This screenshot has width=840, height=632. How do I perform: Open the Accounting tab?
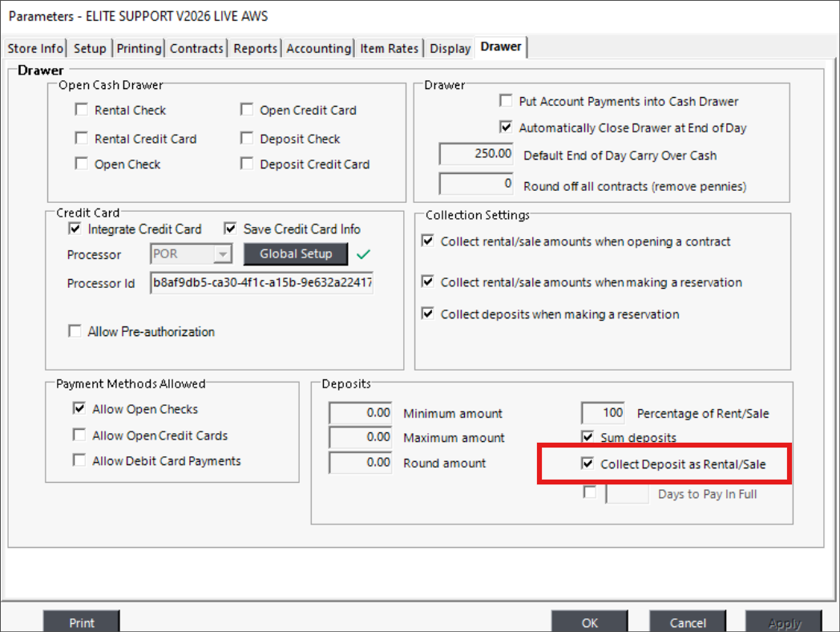pos(318,48)
